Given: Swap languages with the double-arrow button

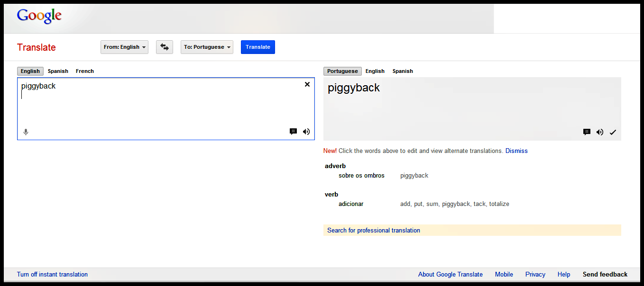Looking at the screenshot, I should point(165,47).
